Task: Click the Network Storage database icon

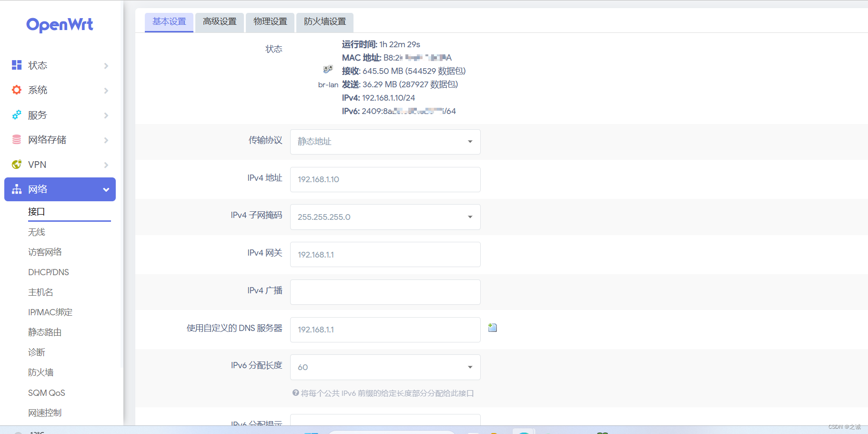Action: [17, 139]
